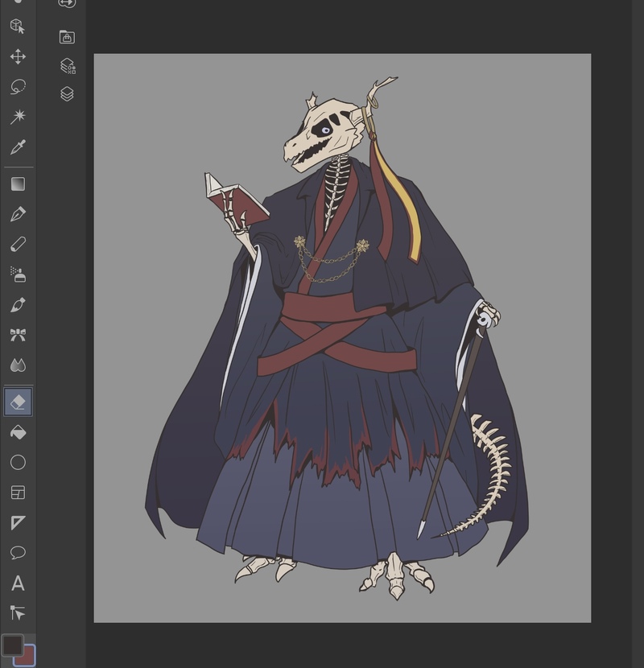Select the Pen tool
The width and height of the screenshot is (644, 668).
pos(18,214)
